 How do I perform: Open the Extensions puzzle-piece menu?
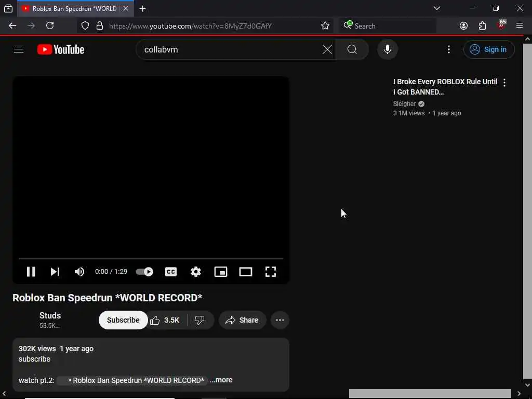pyautogui.click(x=482, y=26)
